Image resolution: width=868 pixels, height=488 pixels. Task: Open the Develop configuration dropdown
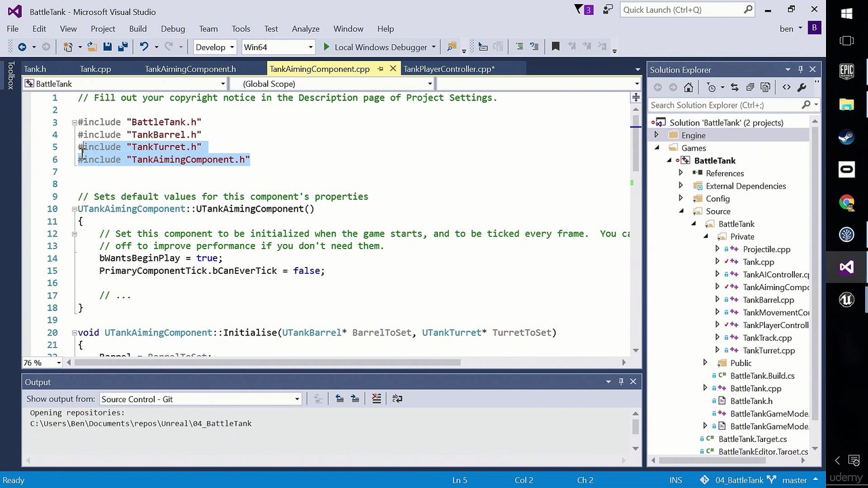(x=214, y=47)
